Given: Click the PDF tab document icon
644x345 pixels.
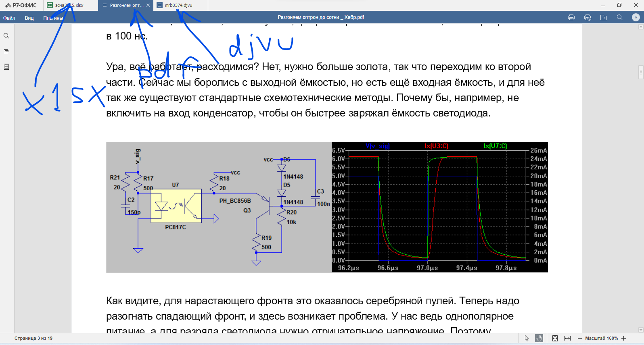Looking at the screenshot, I should (x=105, y=5).
